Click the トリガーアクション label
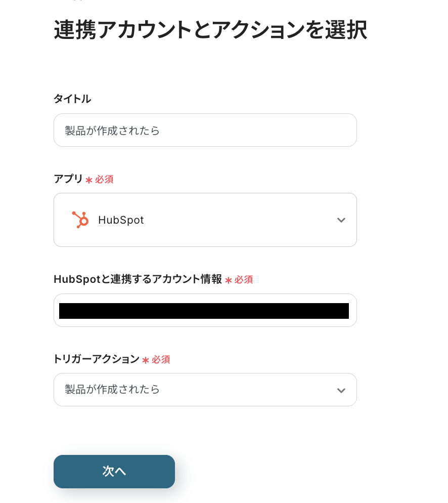The height and width of the screenshot is (503, 448). coord(96,359)
